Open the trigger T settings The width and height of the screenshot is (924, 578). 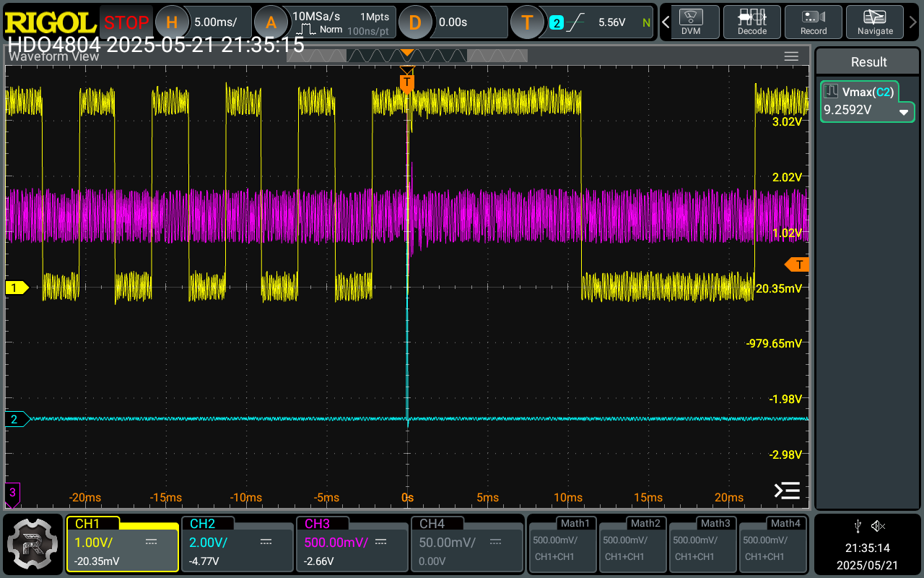527,22
